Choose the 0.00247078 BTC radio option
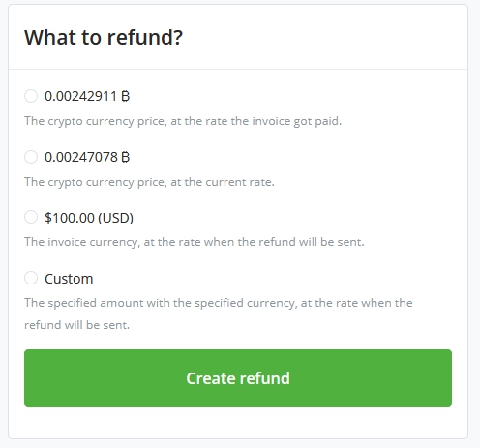The height and width of the screenshot is (448, 480). (x=31, y=157)
